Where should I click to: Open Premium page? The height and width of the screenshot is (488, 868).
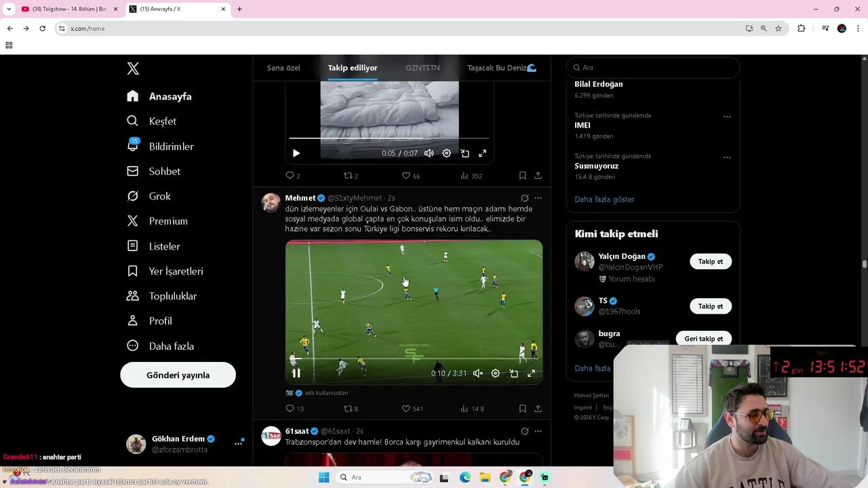point(157,221)
